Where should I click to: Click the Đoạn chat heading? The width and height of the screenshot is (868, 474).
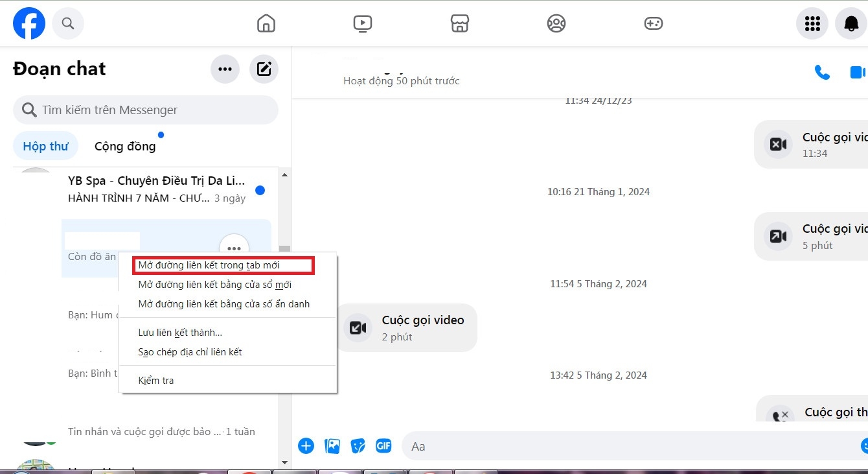(x=60, y=69)
